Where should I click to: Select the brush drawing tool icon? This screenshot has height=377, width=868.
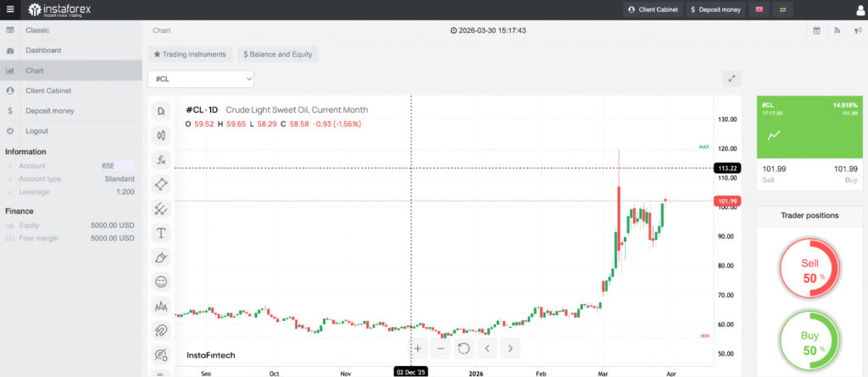(x=161, y=258)
